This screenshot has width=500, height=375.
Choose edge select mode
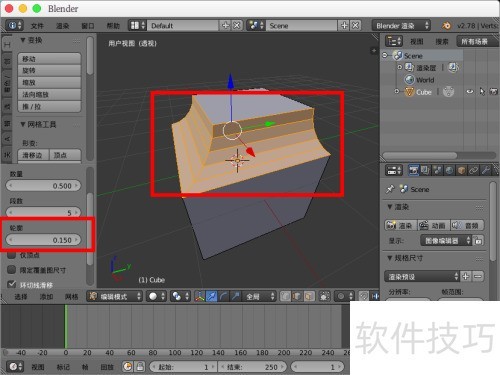297,296
